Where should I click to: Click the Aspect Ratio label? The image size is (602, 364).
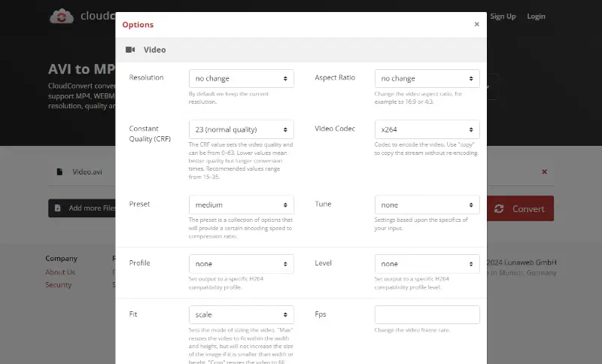[335, 77]
